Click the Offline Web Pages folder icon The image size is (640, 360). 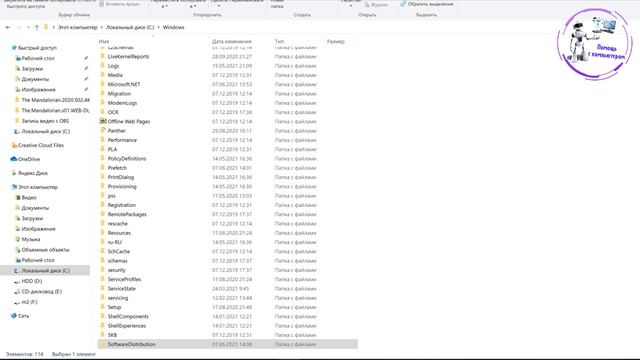click(x=103, y=121)
